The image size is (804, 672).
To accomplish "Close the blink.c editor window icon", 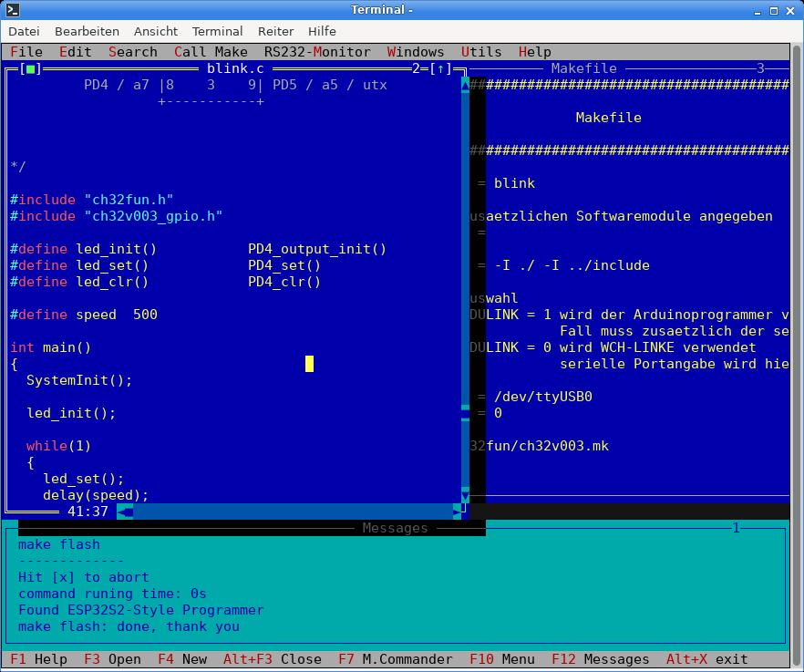I will pyautogui.click(x=31, y=68).
